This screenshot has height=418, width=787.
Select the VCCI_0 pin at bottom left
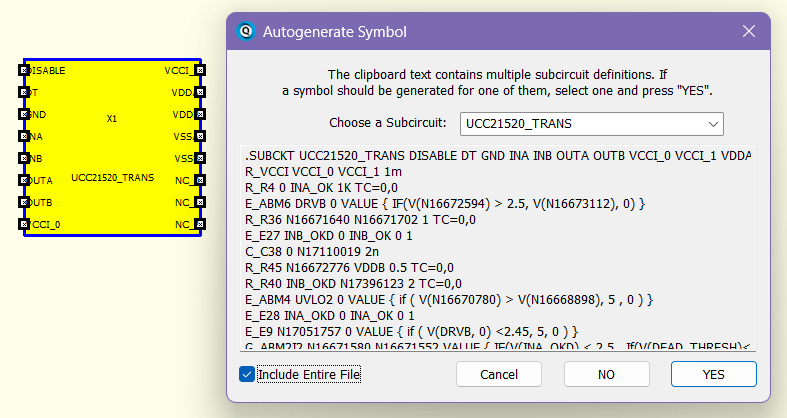(x=24, y=224)
